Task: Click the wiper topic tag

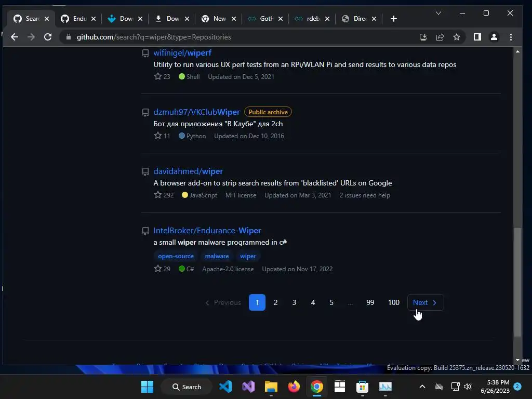Action: tap(248, 256)
